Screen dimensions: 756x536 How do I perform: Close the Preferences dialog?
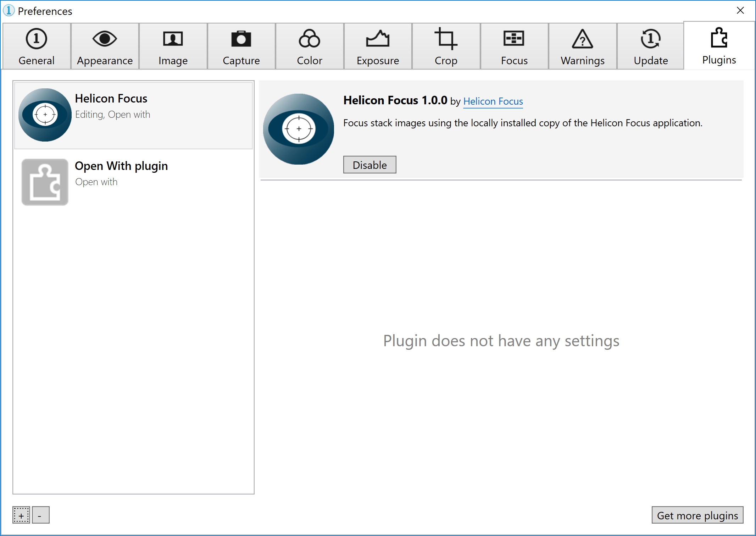740,11
